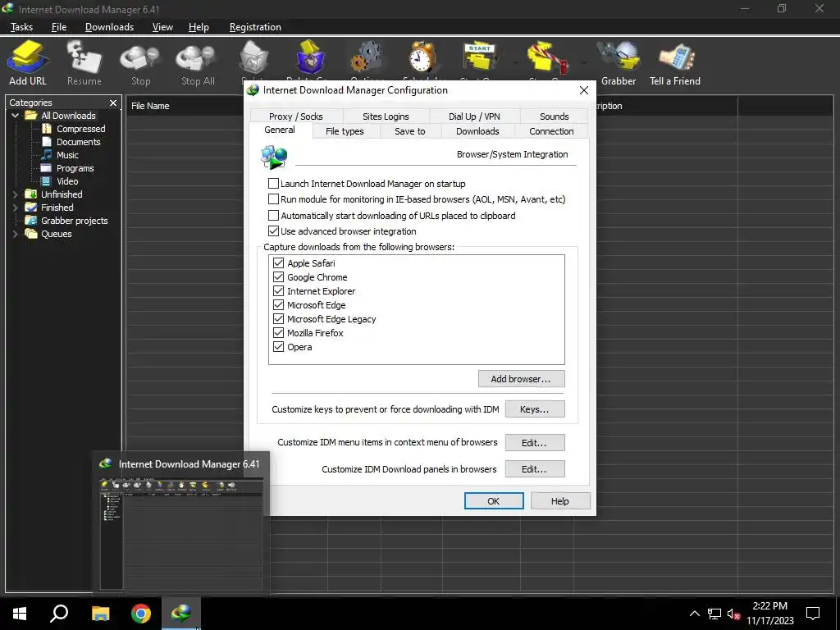Uncheck the Opera browser
Screen dimensions: 840x630
pyautogui.click(x=278, y=347)
